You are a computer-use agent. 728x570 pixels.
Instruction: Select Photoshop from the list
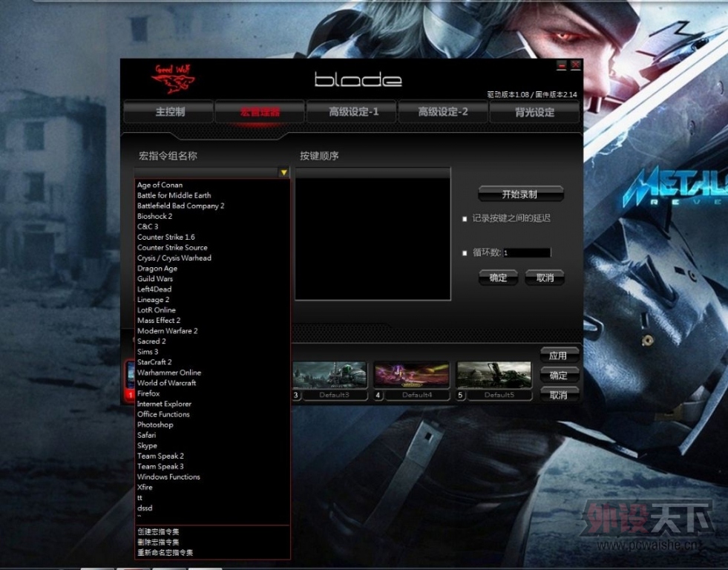[155, 425]
